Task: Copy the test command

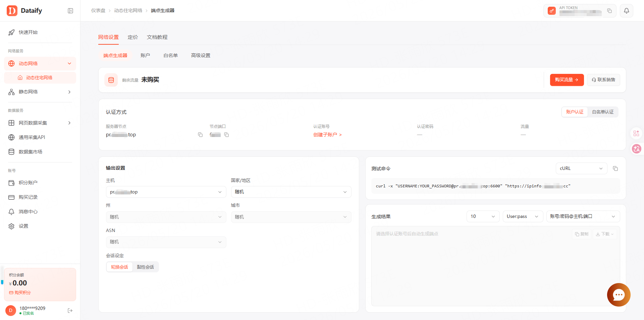Action: [x=615, y=169]
